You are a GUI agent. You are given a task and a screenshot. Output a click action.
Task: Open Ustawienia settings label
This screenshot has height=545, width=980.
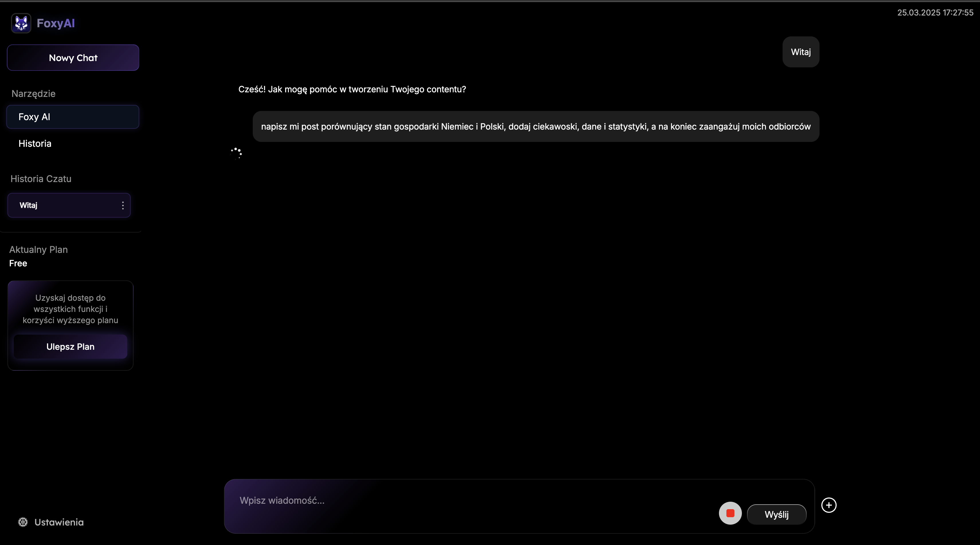pos(59,522)
